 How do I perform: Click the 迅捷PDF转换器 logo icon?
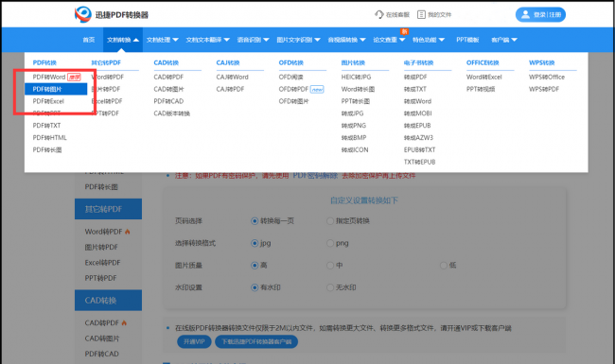[x=82, y=14]
